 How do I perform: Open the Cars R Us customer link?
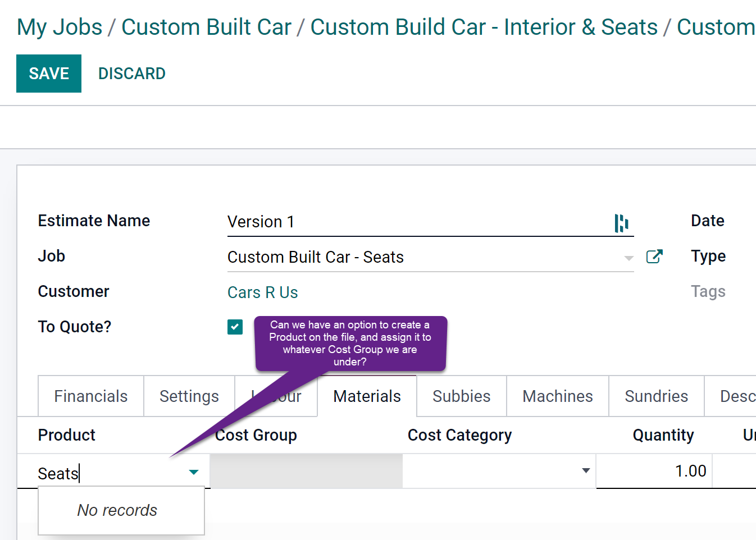pos(262,292)
